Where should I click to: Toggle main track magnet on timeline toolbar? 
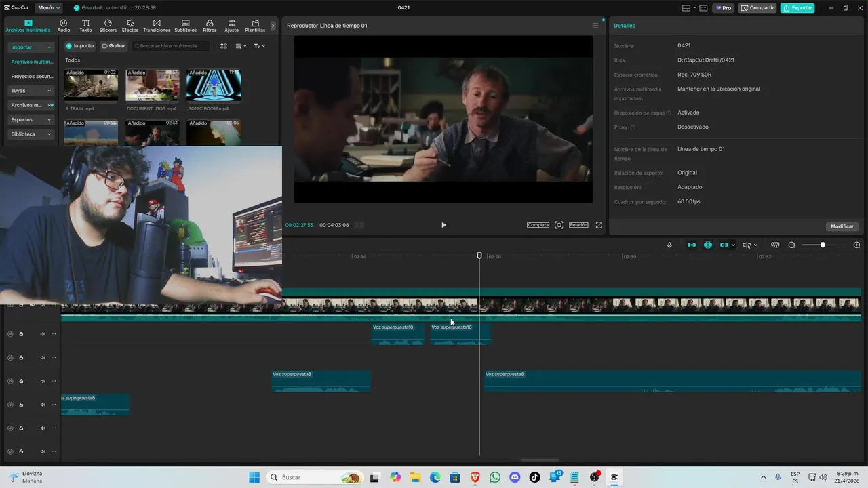tap(692, 245)
